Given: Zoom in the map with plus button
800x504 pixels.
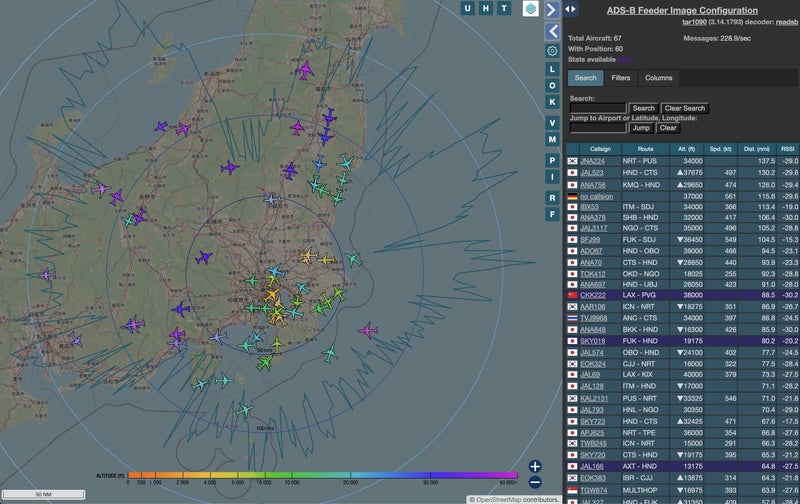Looking at the screenshot, I should (535, 466).
